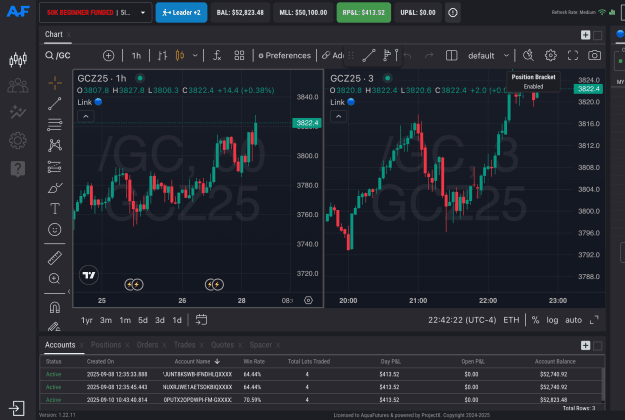Image resolution: width=625 pixels, height=420 pixels.
Task: Open the ETH session selector
Action: [511, 320]
